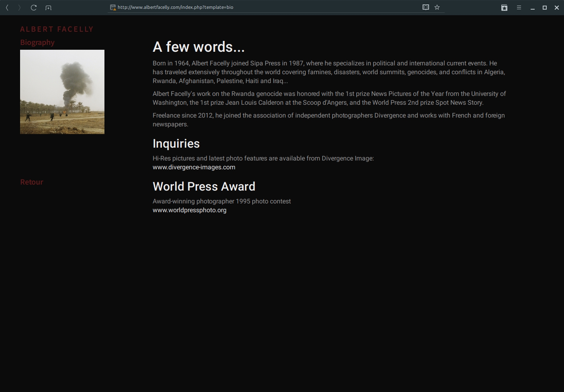The image size is (564, 392).
Task: Click the "Freelance since 2012" paragraph
Action: [x=329, y=120]
